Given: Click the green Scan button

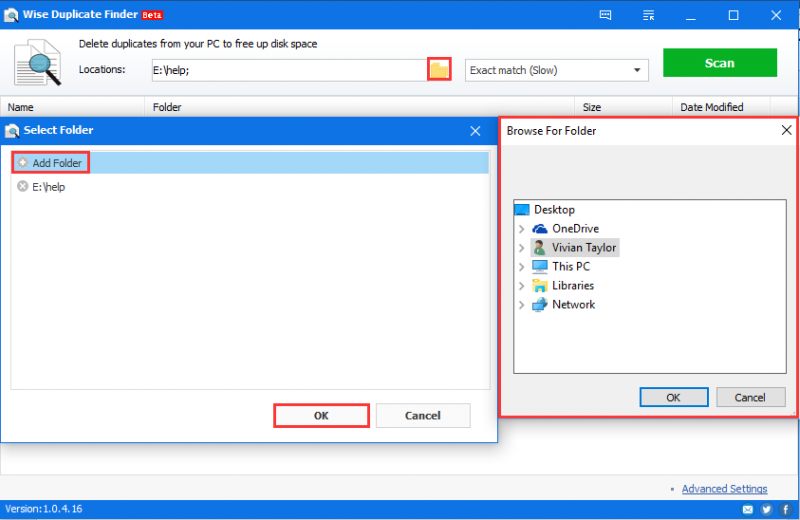Looking at the screenshot, I should click(720, 63).
